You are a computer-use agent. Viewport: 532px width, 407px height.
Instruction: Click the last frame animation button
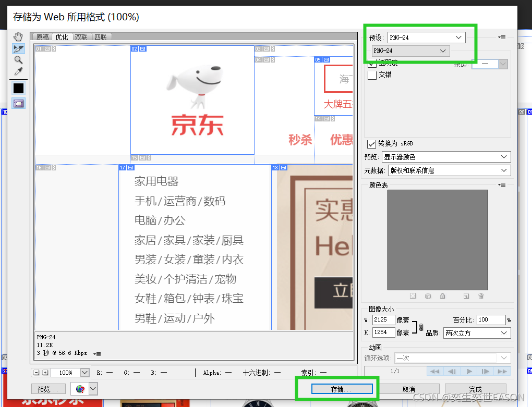tap(502, 372)
